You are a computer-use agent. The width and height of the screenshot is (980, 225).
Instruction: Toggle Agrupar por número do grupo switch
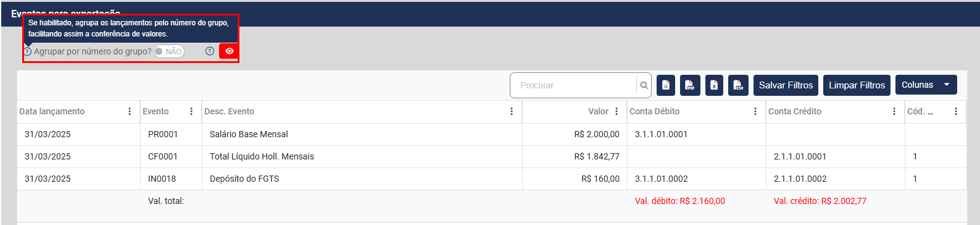pyautogui.click(x=169, y=51)
